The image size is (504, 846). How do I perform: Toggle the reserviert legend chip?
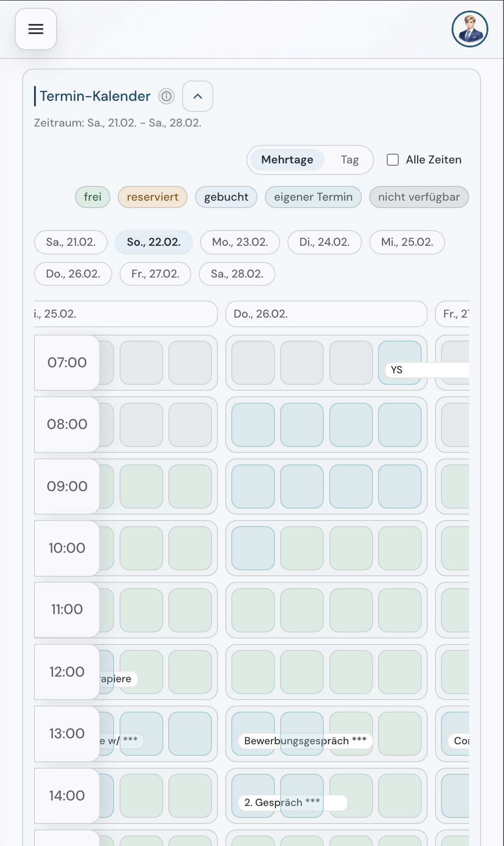point(153,197)
